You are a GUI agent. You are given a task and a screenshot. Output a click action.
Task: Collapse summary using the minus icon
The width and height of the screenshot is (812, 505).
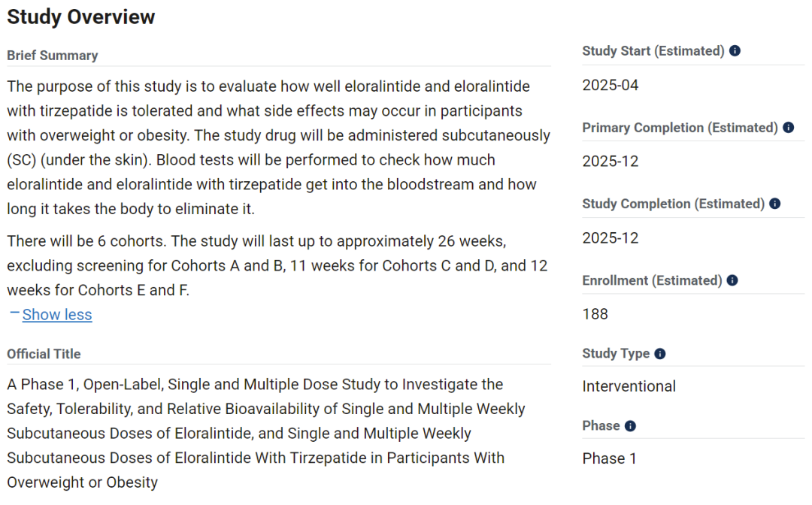[14, 313]
